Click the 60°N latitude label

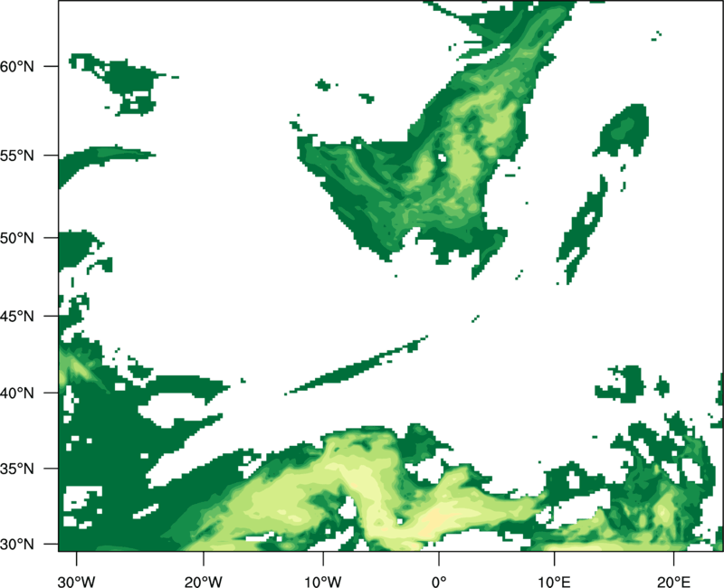click(17, 66)
